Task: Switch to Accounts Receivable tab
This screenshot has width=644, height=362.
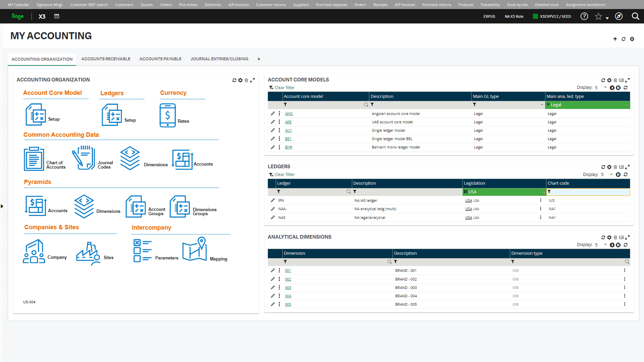Action: click(x=106, y=59)
